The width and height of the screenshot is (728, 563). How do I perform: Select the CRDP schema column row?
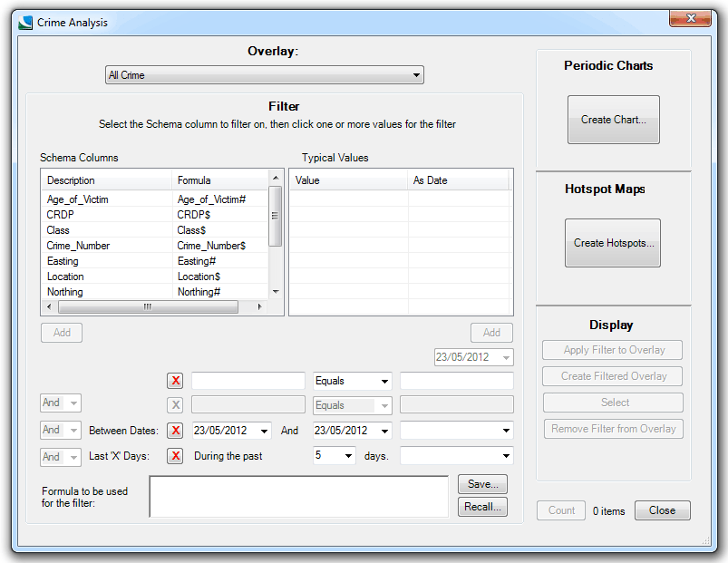click(155, 215)
